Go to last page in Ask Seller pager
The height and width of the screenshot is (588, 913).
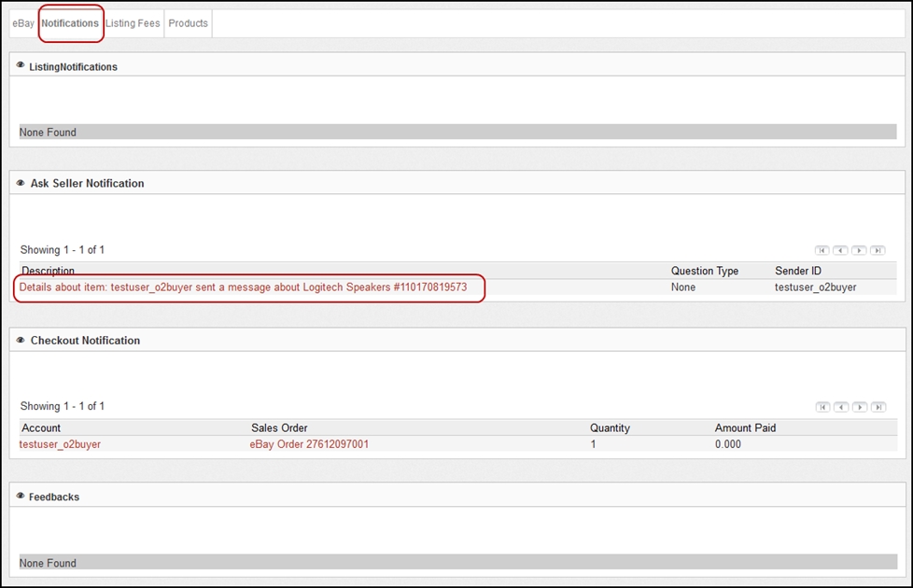(x=878, y=250)
